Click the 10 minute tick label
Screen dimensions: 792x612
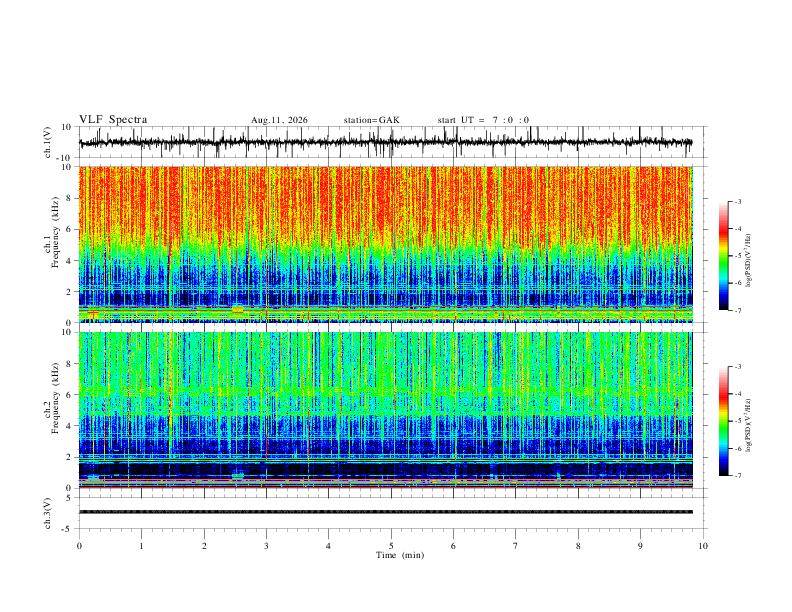(703, 546)
